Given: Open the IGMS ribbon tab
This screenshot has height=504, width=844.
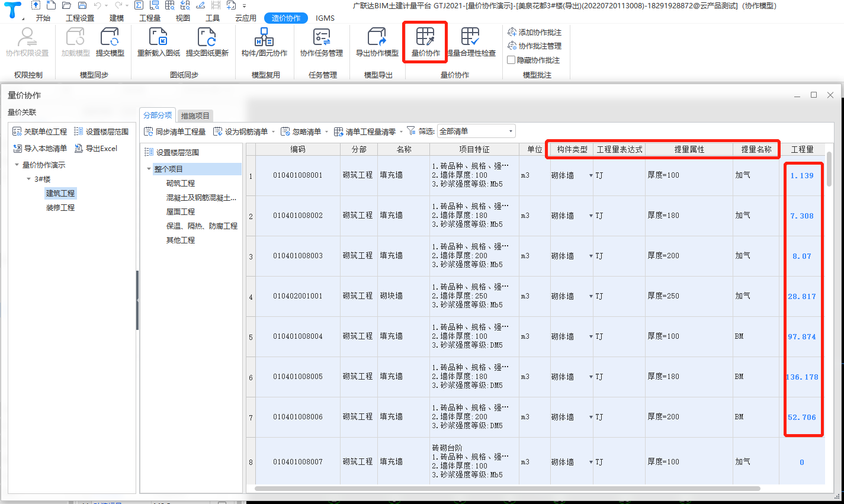Looking at the screenshot, I should [325, 18].
